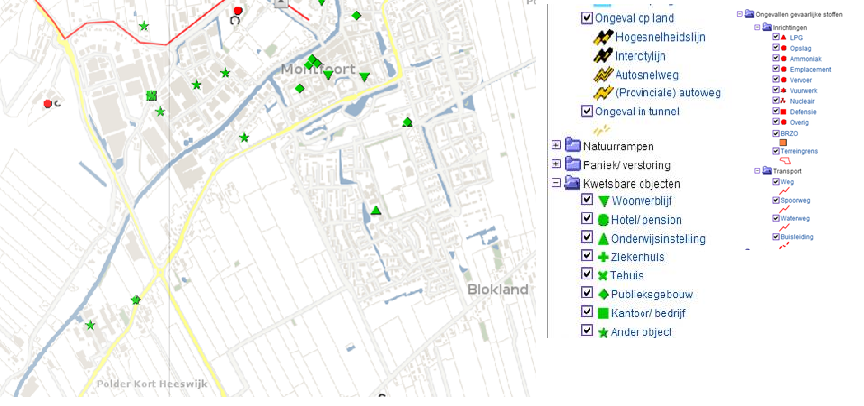Click the Autosnelweg label

coord(646,74)
